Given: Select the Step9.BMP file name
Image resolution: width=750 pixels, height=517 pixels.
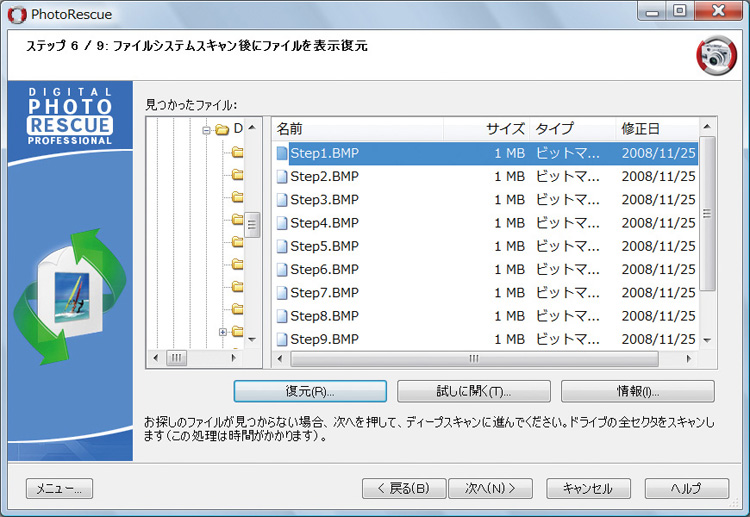Looking at the screenshot, I should click(x=324, y=340).
